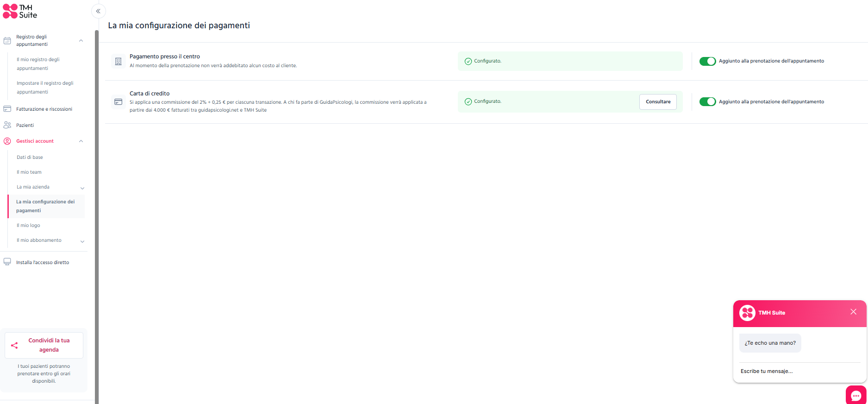The height and width of the screenshot is (404, 868).
Task: Click Installa l'accesso diretto
Action: coord(43,262)
